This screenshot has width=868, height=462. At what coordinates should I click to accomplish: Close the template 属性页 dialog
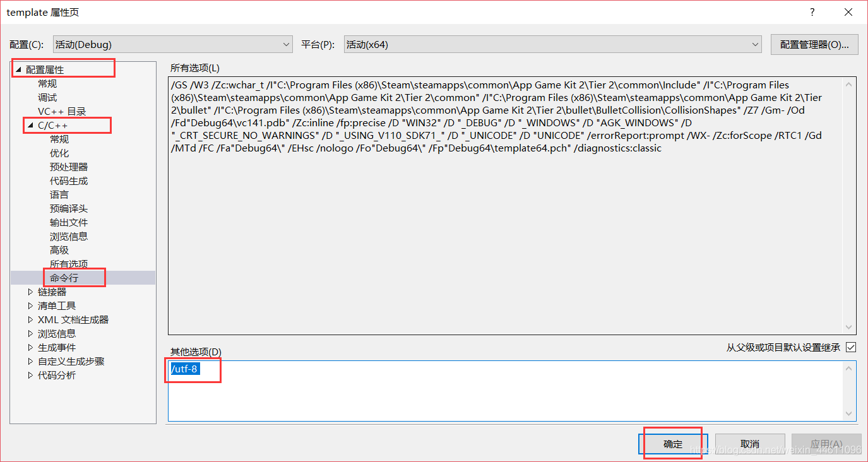(848, 12)
